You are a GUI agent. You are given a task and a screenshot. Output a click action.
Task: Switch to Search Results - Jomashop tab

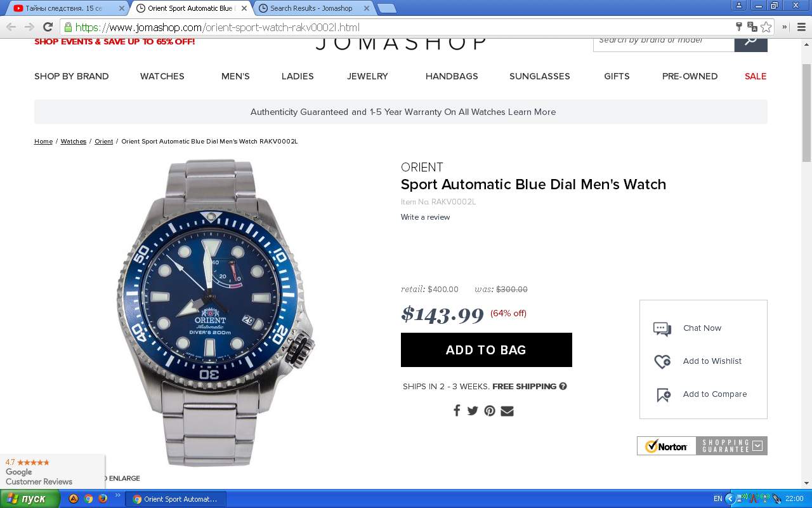311,8
